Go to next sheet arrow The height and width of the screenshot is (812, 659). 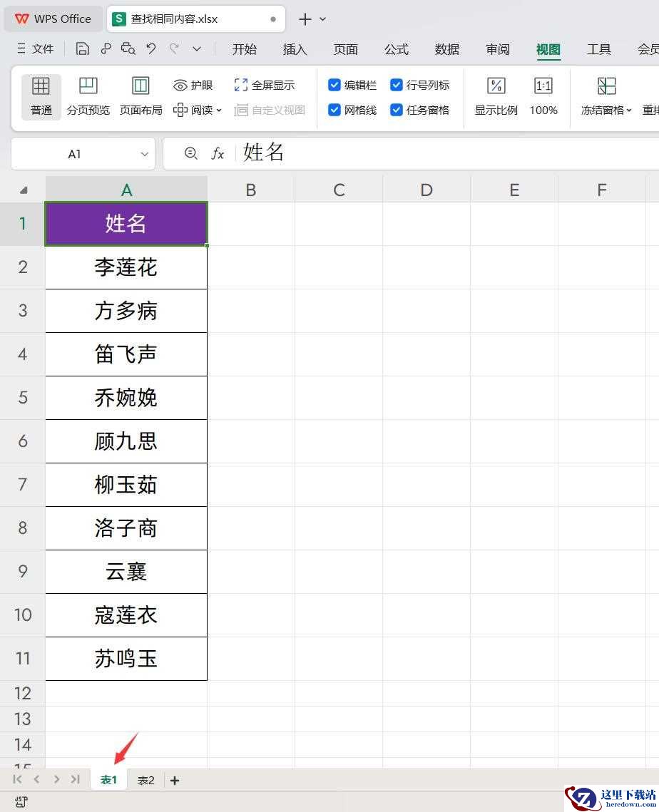click(56, 779)
